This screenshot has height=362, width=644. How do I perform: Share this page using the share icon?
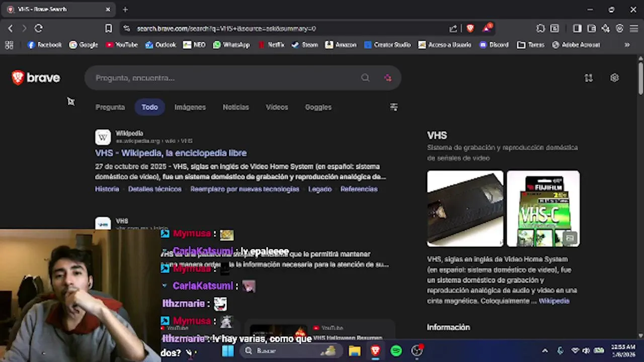453,29
